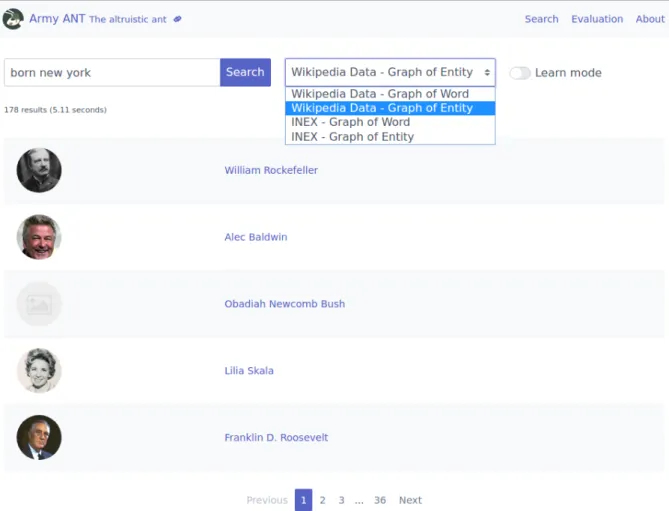The width and height of the screenshot is (669, 511).
Task: Click the Army ANT logo icon
Action: tap(13, 19)
